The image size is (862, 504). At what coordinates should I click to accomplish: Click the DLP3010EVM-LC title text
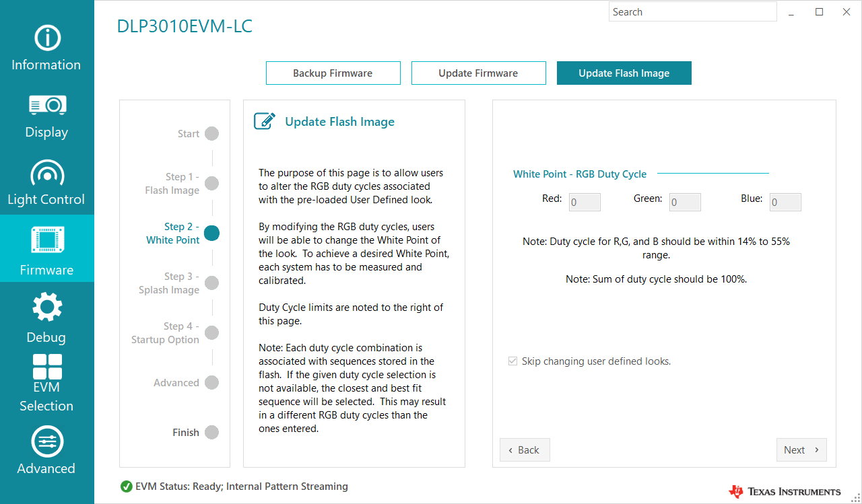(185, 26)
